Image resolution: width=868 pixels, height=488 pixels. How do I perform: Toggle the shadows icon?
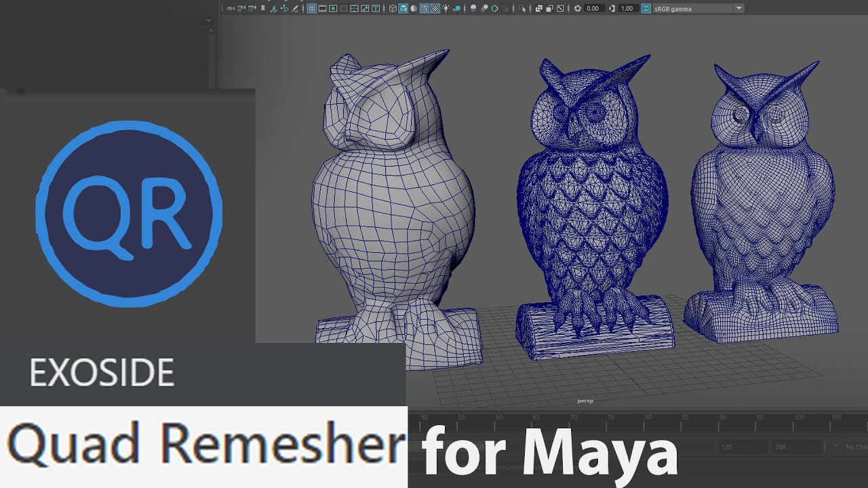(x=458, y=9)
